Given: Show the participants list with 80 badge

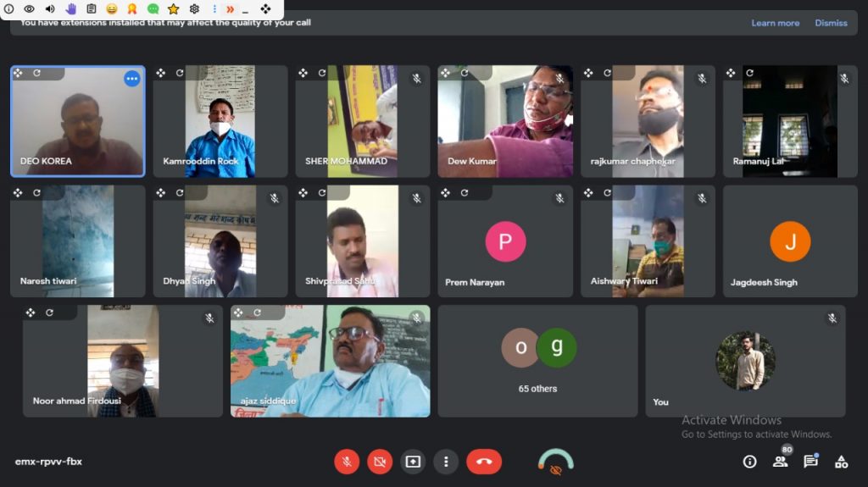Looking at the screenshot, I should [780, 462].
